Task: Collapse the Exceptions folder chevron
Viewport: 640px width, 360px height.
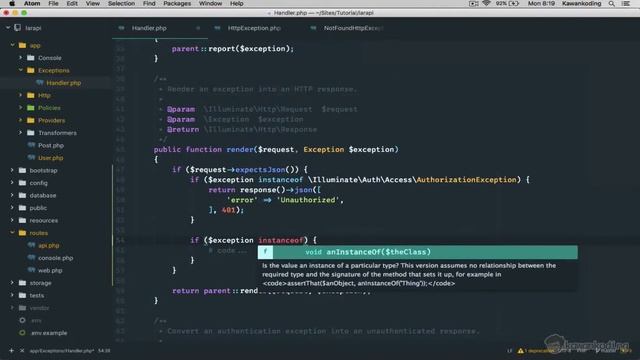Action: tap(20, 70)
